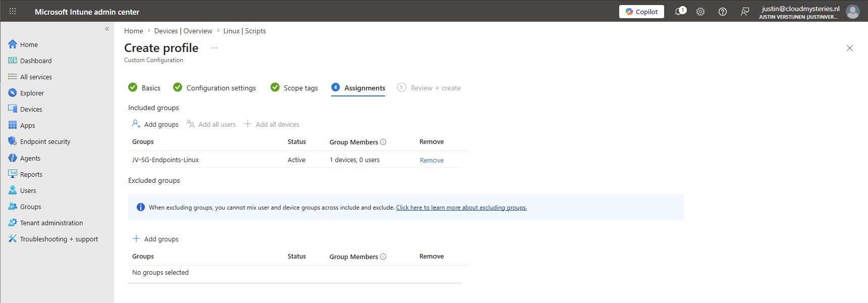Click the Dashboard icon in sidebar
The width and height of the screenshot is (868, 303).
pyautogui.click(x=13, y=61)
